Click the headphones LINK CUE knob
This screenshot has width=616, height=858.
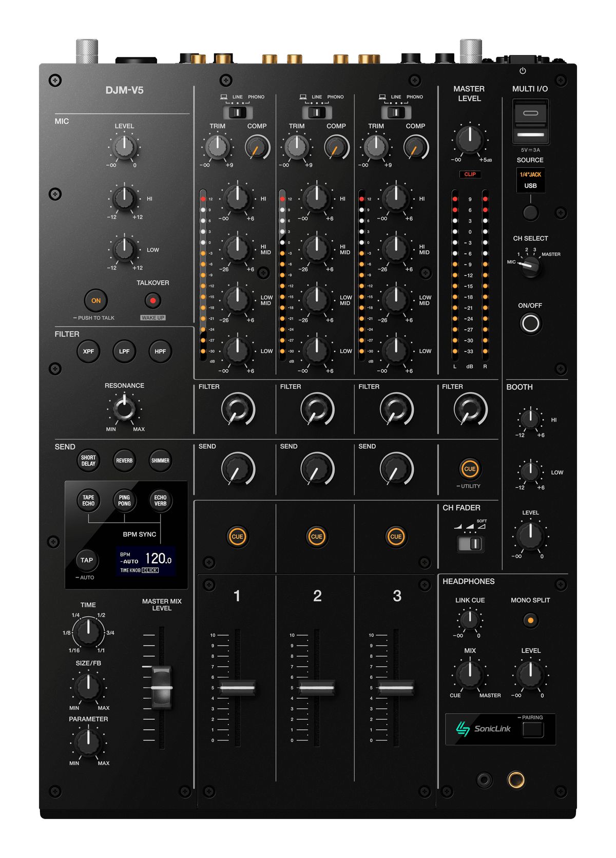[470, 620]
